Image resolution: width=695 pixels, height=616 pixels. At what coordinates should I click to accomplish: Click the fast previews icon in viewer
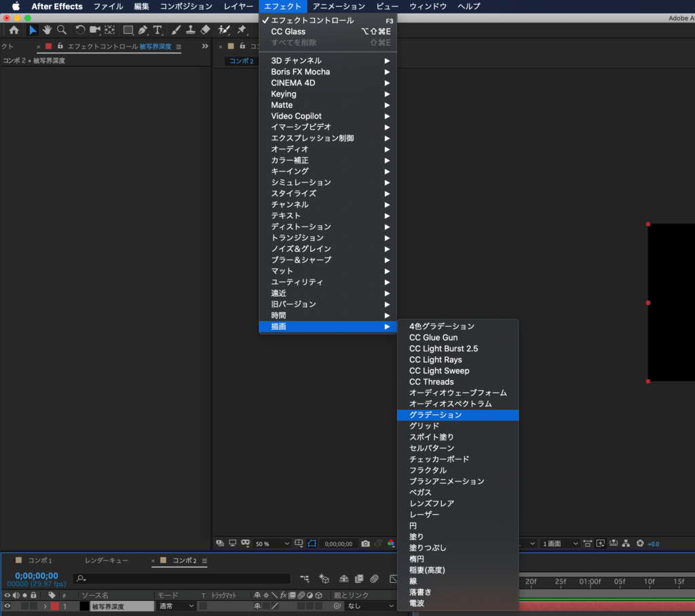coord(601,543)
